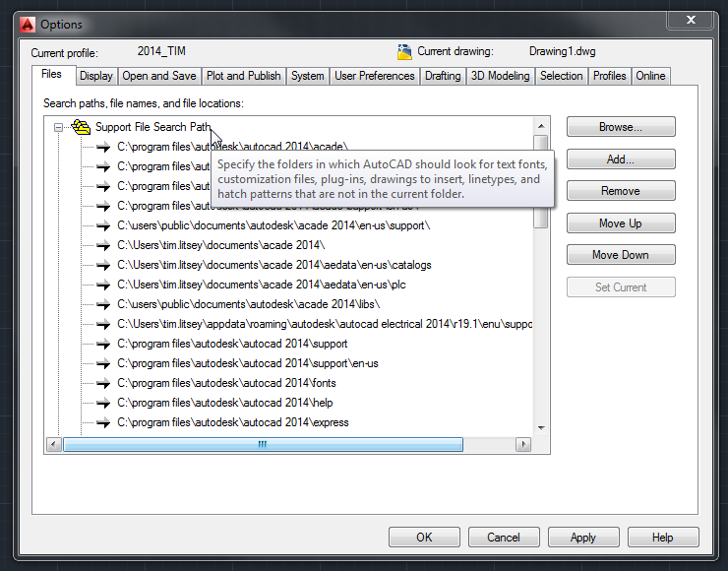
Task: Click the AutoCAD logo icon in title bar
Action: pyautogui.click(x=28, y=25)
